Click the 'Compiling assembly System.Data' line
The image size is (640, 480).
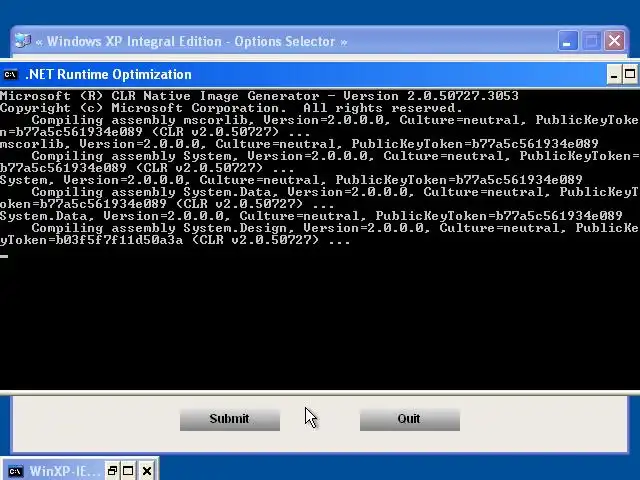click(335, 192)
